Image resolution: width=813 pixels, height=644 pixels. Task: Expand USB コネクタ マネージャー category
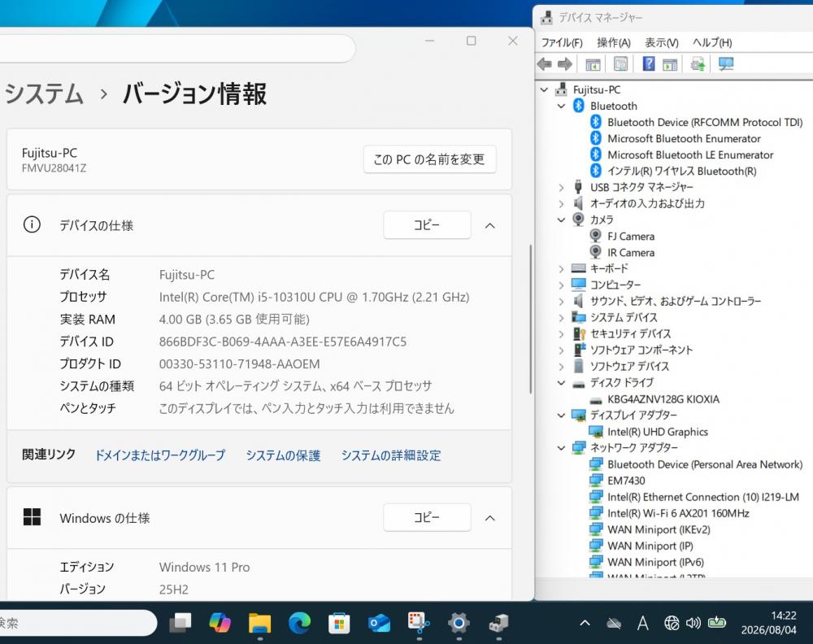point(561,187)
